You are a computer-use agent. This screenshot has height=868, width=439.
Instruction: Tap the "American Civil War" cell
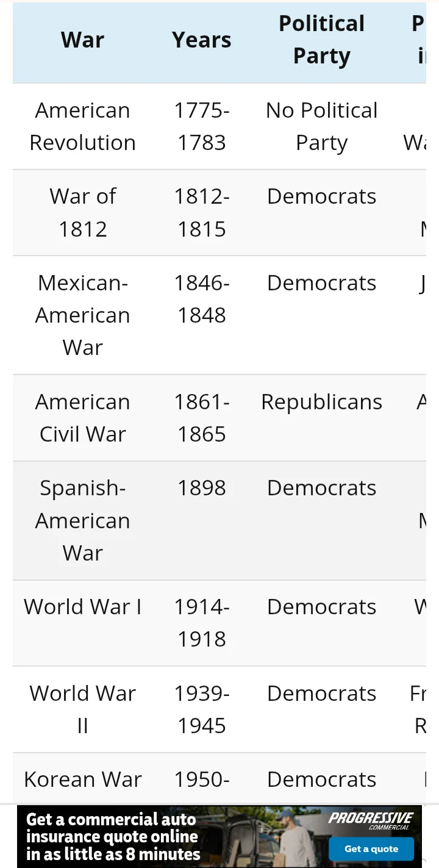(x=82, y=418)
